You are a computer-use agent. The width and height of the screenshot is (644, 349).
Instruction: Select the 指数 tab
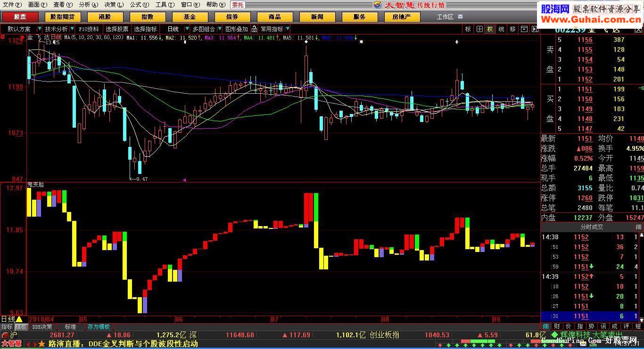click(148, 16)
